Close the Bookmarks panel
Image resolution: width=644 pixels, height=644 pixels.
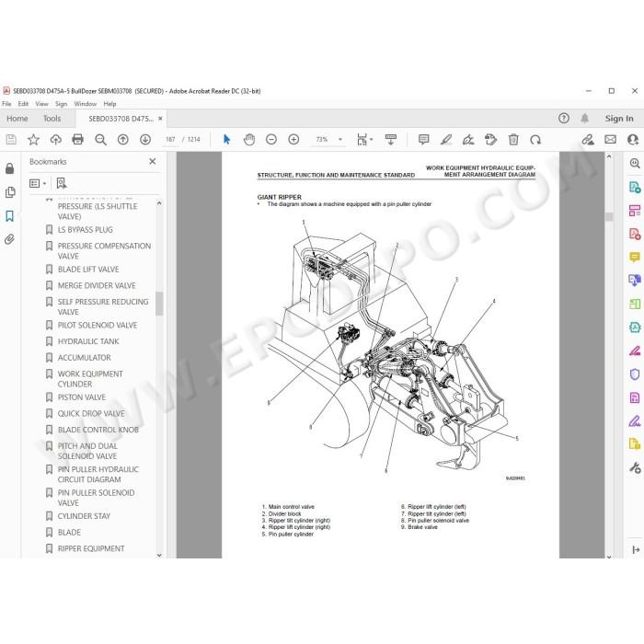(x=153, y=161)
